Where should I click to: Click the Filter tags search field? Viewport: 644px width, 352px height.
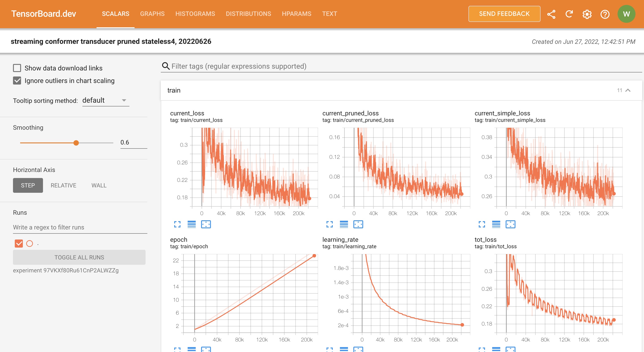click(x=300, y=66)
